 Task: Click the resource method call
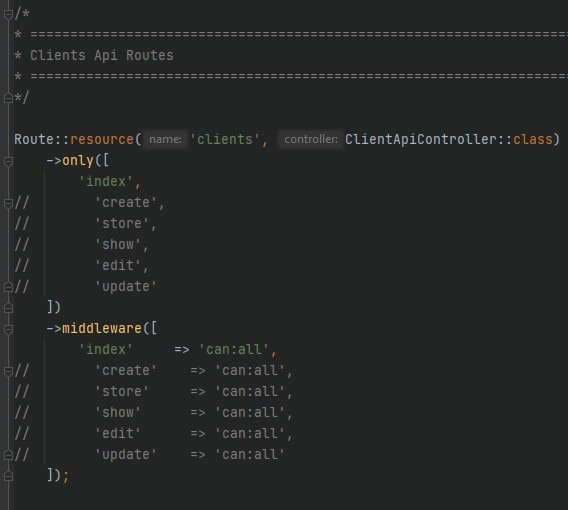click(102, 139)
